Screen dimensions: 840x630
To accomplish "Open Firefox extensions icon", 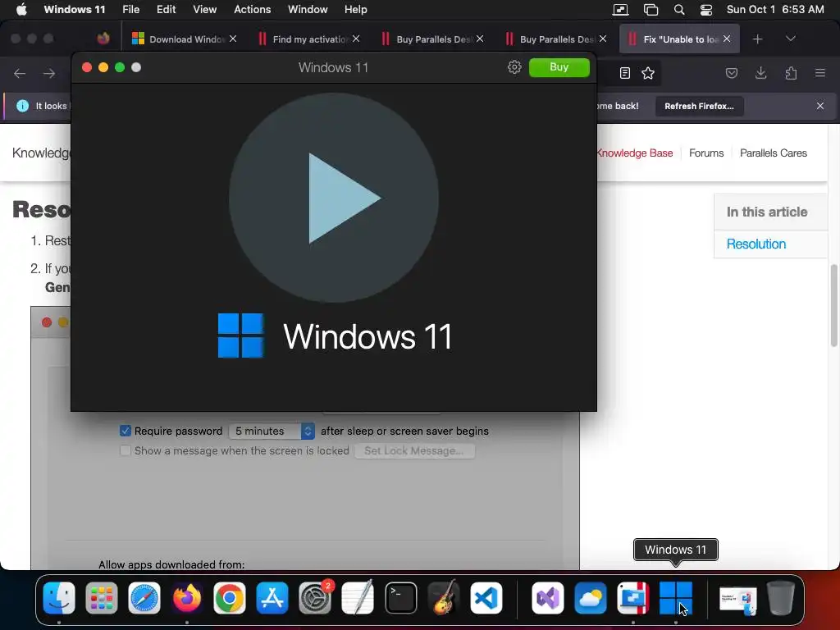I will tap(791, 73).
